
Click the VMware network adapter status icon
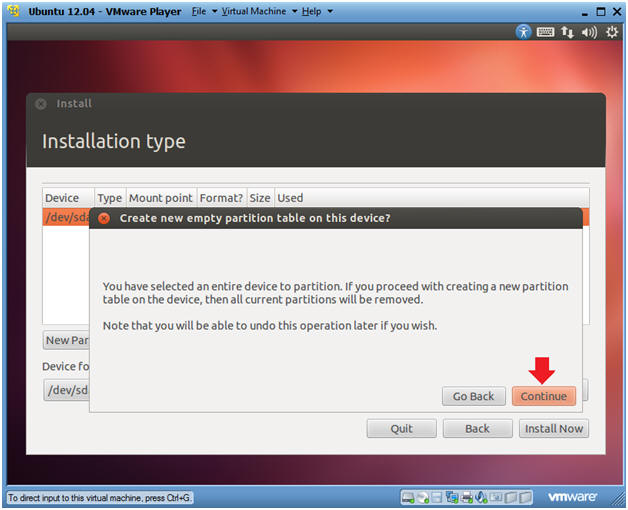click(x=452, y=497)
